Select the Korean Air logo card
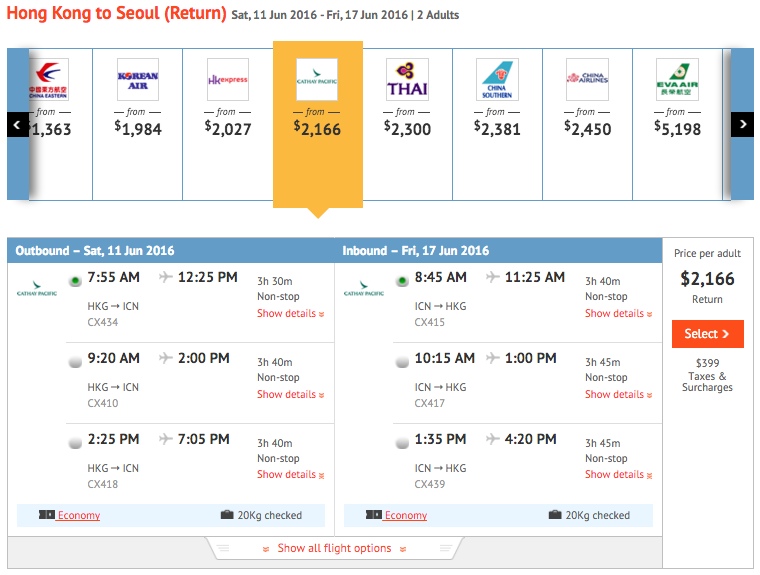760x575 pixels. [x=138, y=80]
